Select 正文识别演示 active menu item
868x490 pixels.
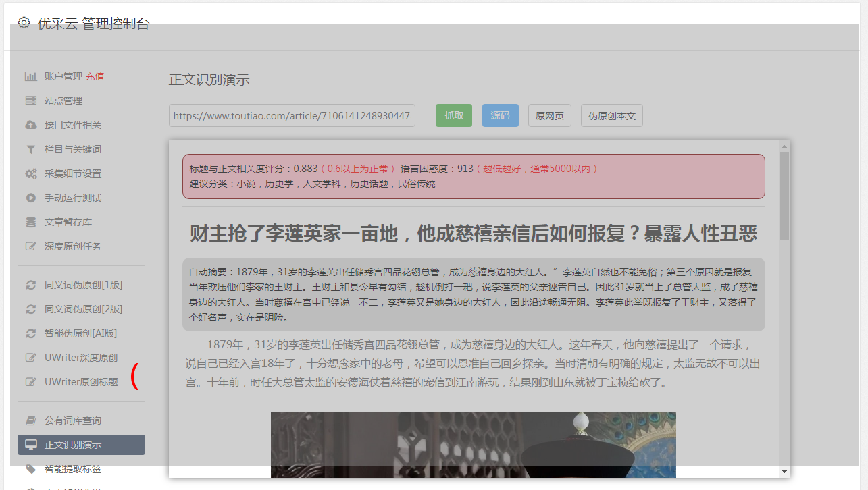tap(81, 445)
